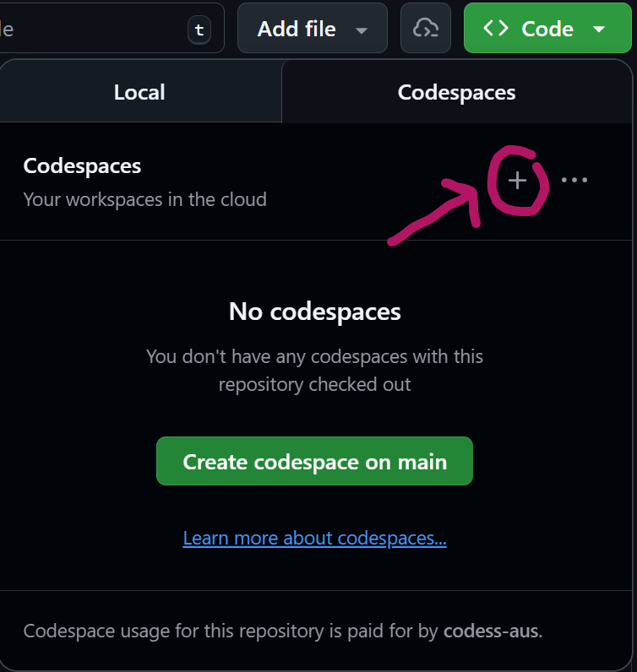Open the cloud terminal icon button

[426, 29]
